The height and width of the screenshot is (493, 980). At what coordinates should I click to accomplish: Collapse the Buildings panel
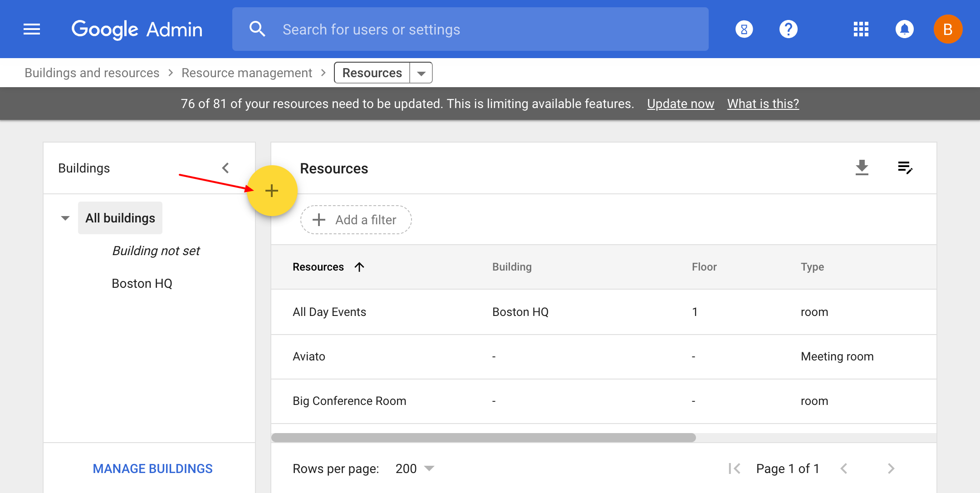[x=225, y=168]
